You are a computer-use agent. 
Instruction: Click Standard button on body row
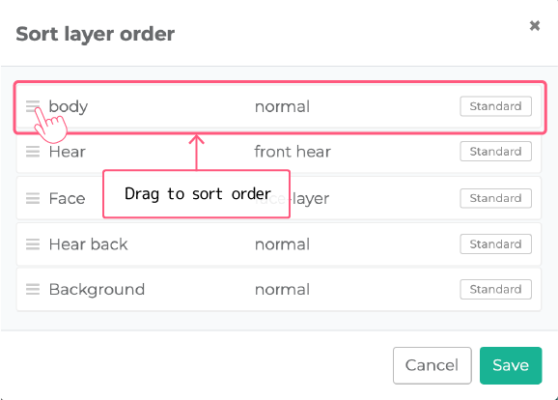point(496,106)
